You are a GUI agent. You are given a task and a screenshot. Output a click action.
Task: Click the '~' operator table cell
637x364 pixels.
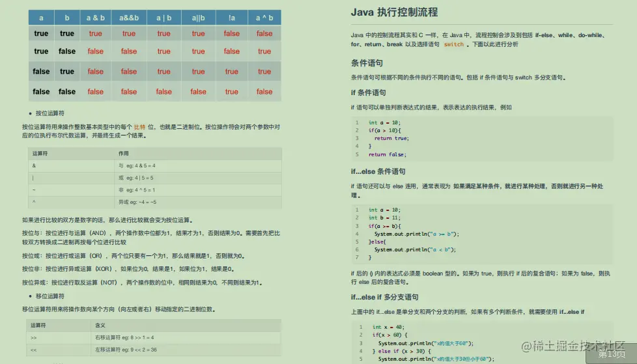click(x=71, y=190)
